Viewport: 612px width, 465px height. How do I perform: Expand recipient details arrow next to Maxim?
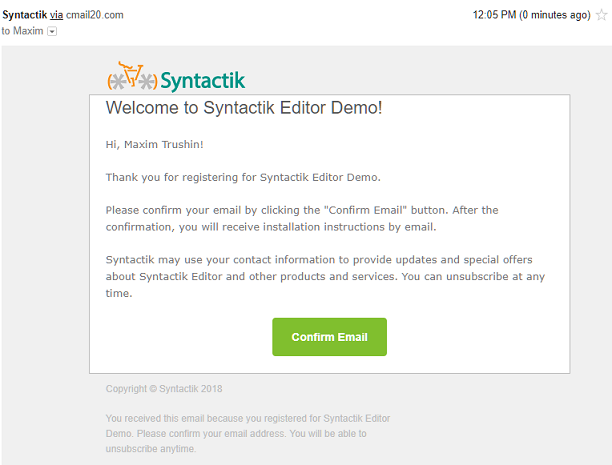[53, 31]
